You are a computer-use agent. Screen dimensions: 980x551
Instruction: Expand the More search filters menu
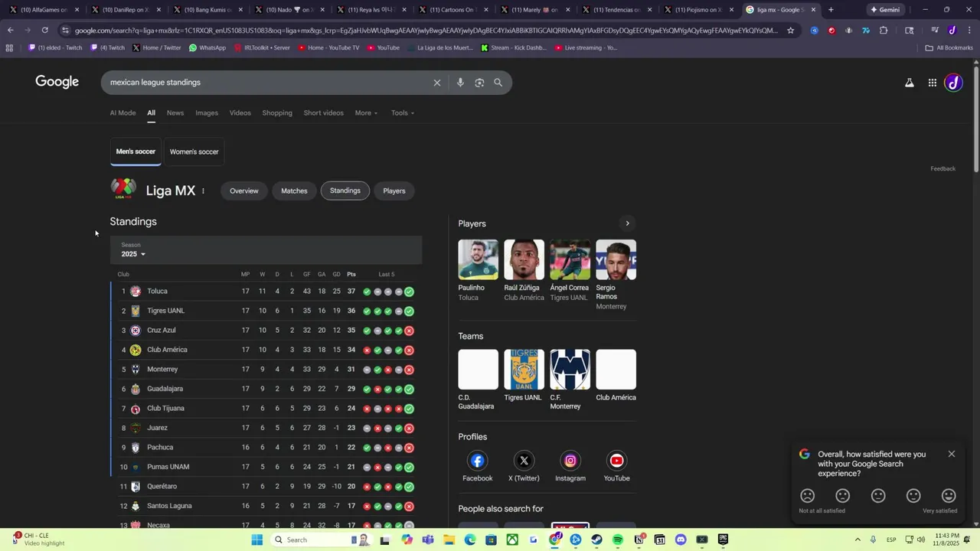(366, 112)
